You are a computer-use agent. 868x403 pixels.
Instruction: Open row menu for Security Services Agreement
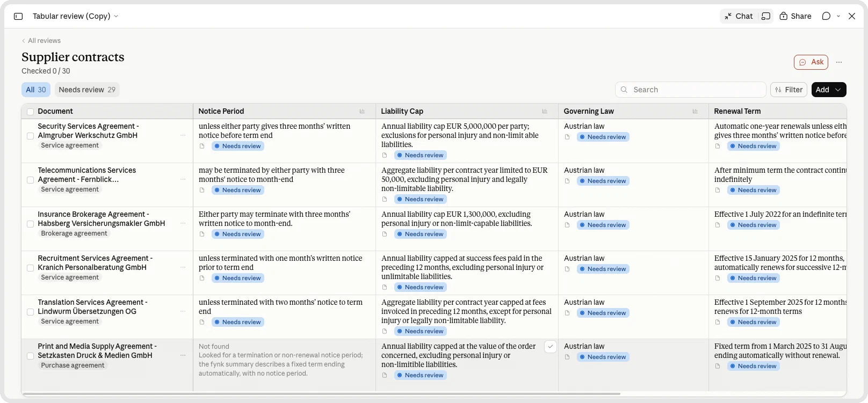(x=183, y=135)
